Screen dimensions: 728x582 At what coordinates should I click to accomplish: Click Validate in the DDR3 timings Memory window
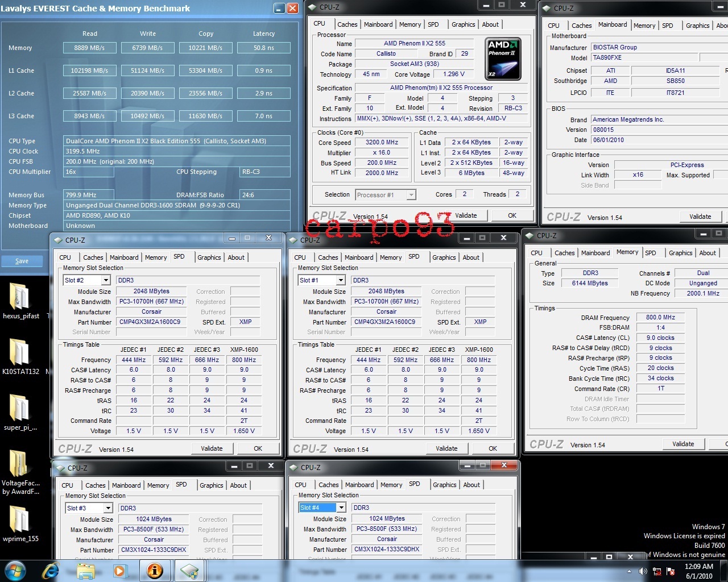[683, 444]
